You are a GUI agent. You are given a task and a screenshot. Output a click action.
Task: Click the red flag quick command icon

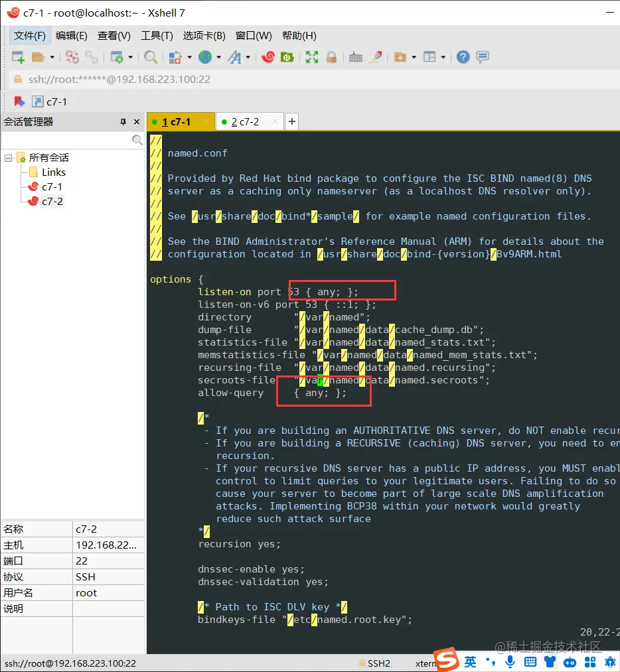pyautogui.click(x=19, y=101)
